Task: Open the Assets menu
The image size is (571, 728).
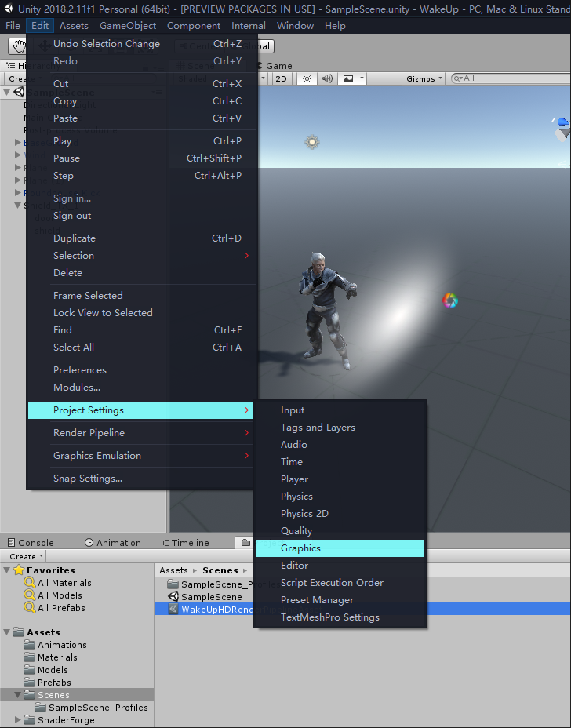Action: click(x=74, y=26)
